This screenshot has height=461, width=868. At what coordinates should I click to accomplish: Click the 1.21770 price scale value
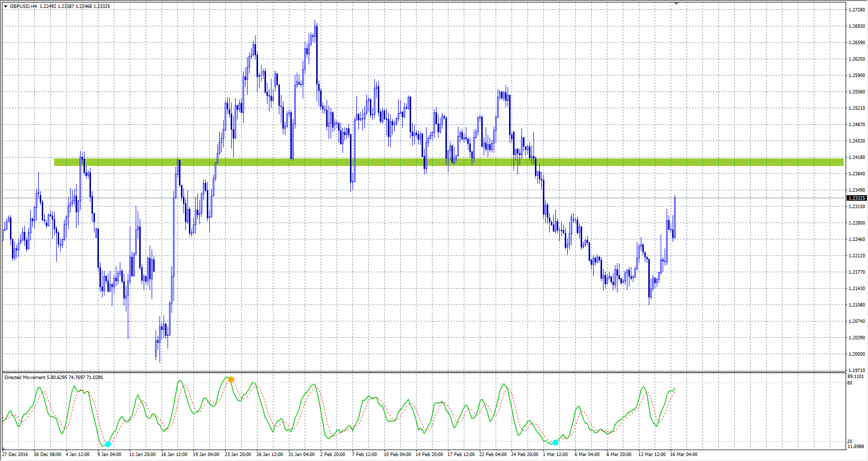click(x=857, y=272)
